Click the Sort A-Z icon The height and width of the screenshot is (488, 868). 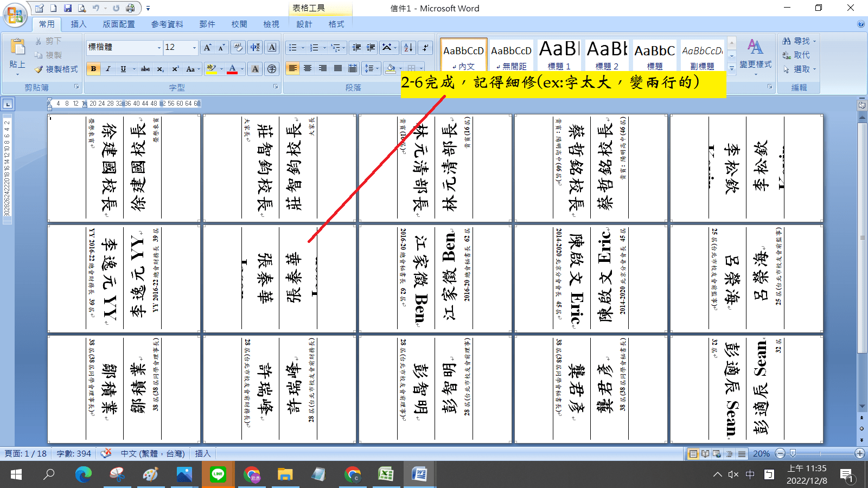coord(409,48)
